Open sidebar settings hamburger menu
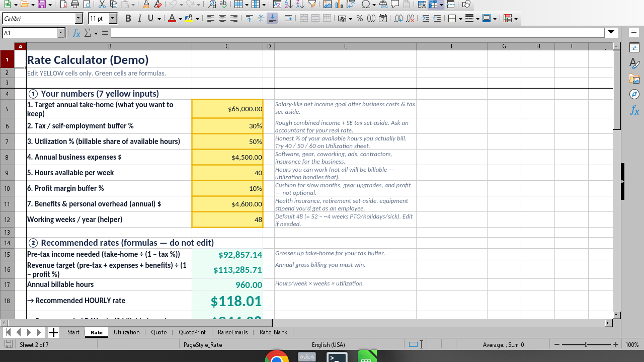Viewport: 644px width, 362px height. click(x=634, y=33)
